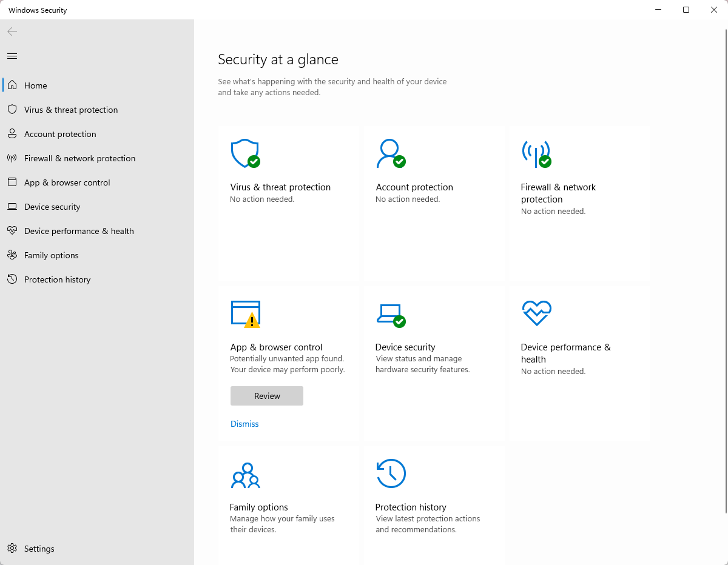Select Family options in the sidebar
Screen dimensions: 728x565
[x=97, y=255]
